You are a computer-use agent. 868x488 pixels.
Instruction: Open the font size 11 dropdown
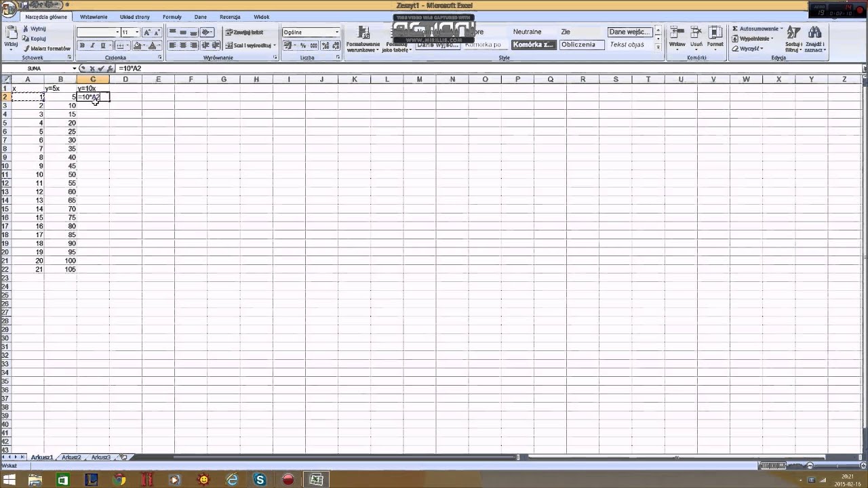(136, 32)
